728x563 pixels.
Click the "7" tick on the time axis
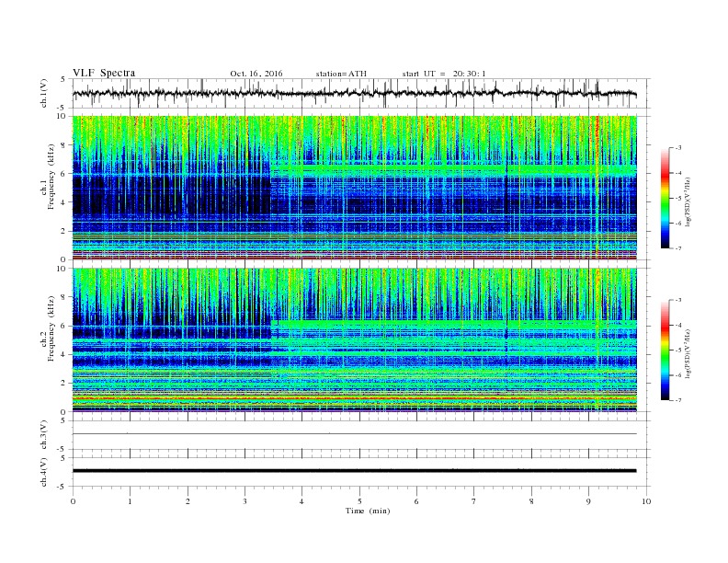point(473,501)
